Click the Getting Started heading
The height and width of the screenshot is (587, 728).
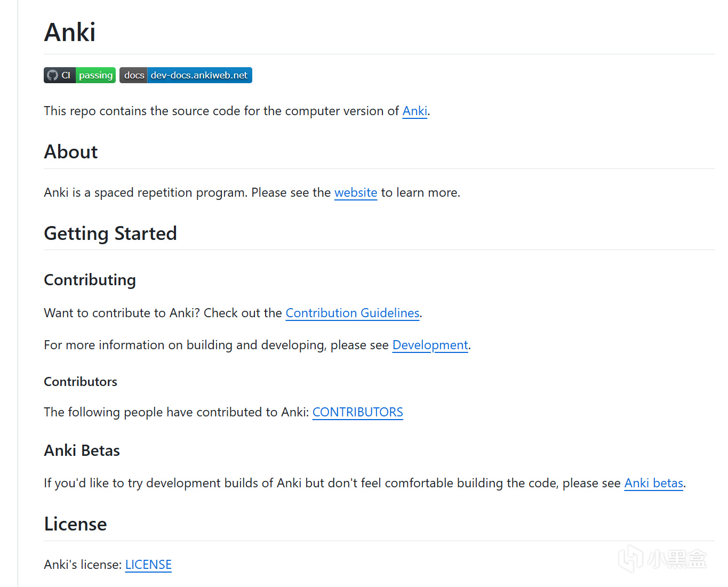click(x=110, y=234)
